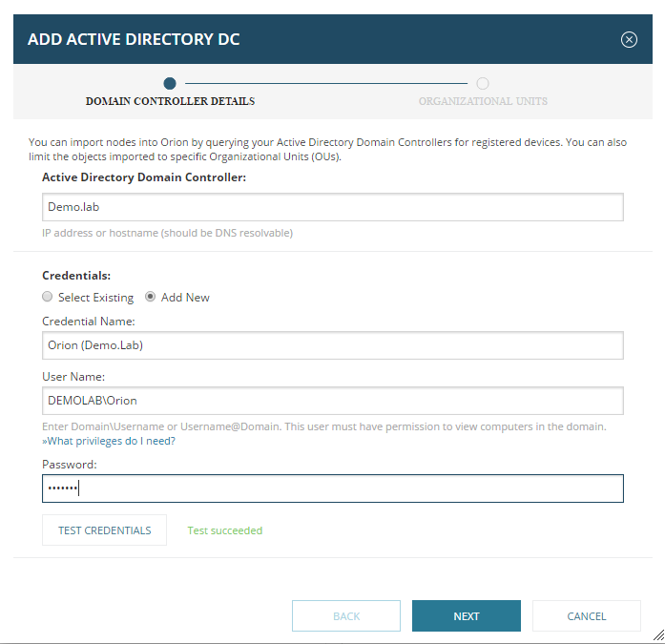Proceed with the Next button
665x644 pixels.
click(x=467, y=616)
